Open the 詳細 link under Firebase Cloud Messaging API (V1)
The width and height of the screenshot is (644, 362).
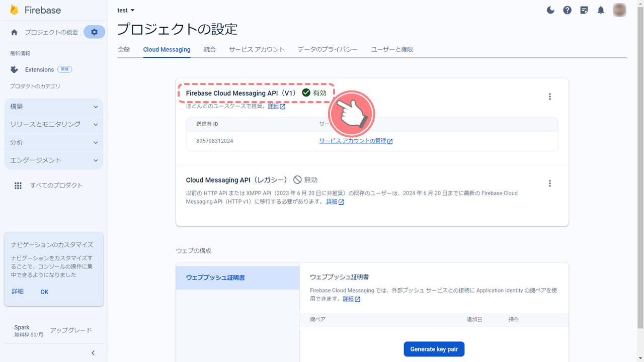pyautogui.click(x=276, y=106)
